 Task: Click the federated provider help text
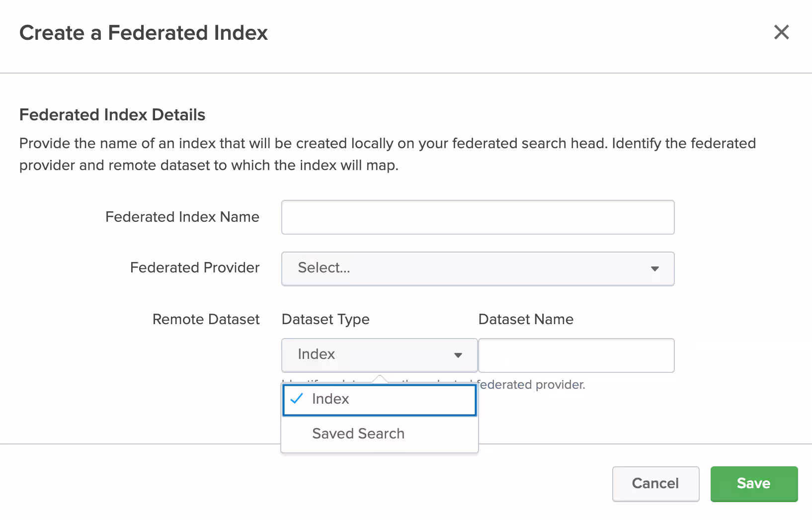coord(531,384)
